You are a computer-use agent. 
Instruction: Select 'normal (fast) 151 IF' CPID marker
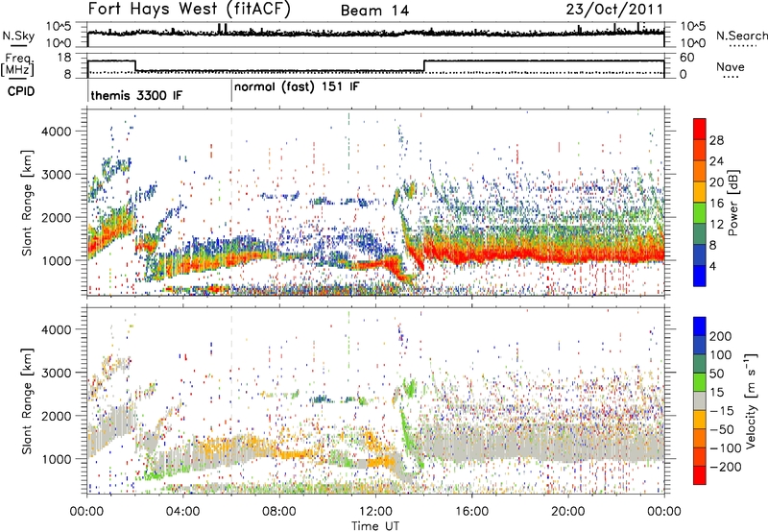click(x=297, y=87)
